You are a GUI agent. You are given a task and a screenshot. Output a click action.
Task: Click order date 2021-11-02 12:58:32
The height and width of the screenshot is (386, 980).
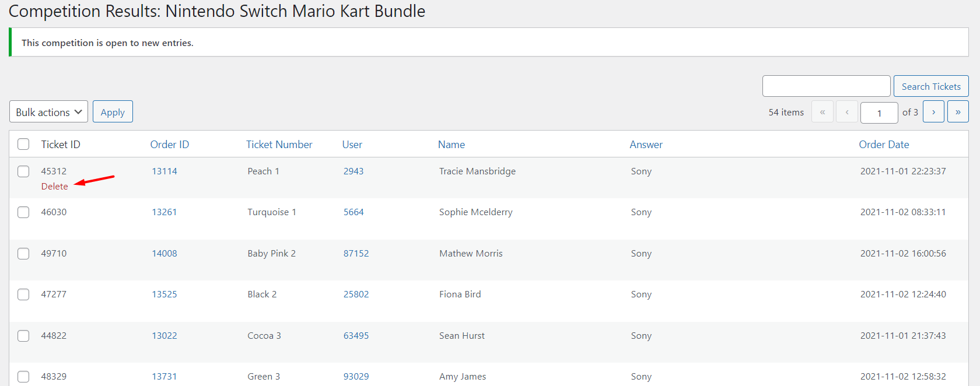[903, 377]
